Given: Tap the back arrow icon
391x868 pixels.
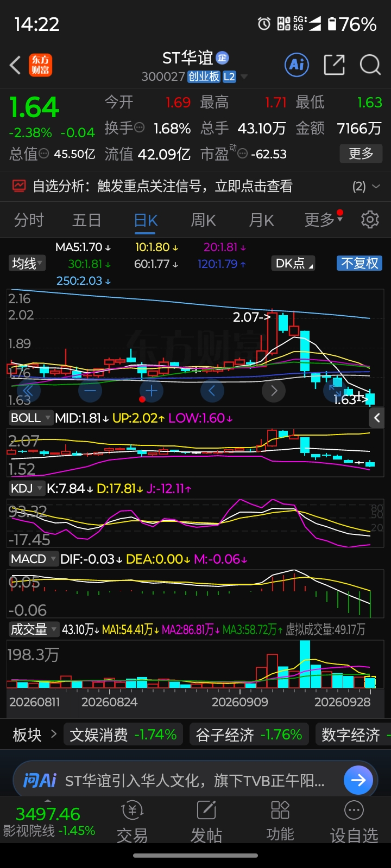Looking at the screenshot, I should pyautogui.click(x=15, y=66).
